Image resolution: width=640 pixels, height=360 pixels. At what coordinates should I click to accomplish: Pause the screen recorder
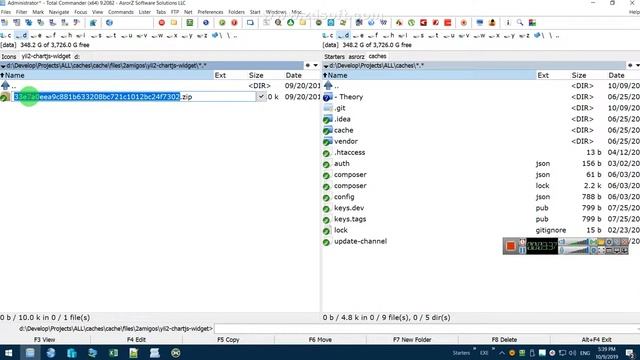click(x=522, y=250)
